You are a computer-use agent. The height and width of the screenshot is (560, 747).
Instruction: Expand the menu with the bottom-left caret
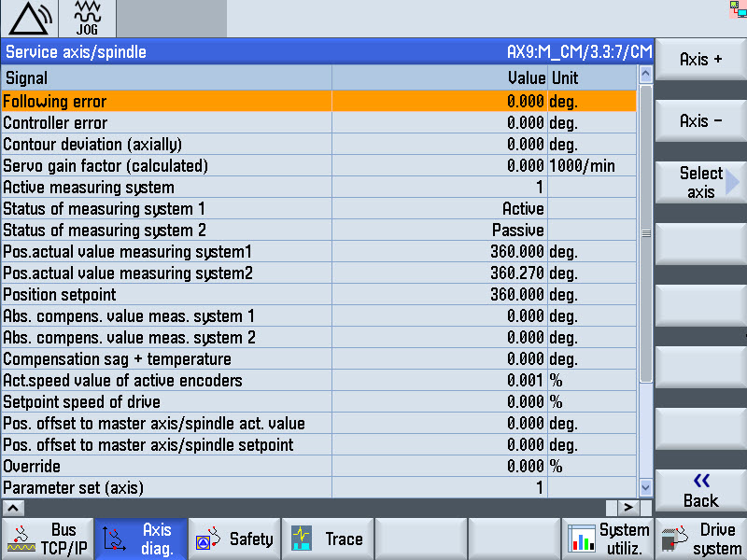[13, 508]
